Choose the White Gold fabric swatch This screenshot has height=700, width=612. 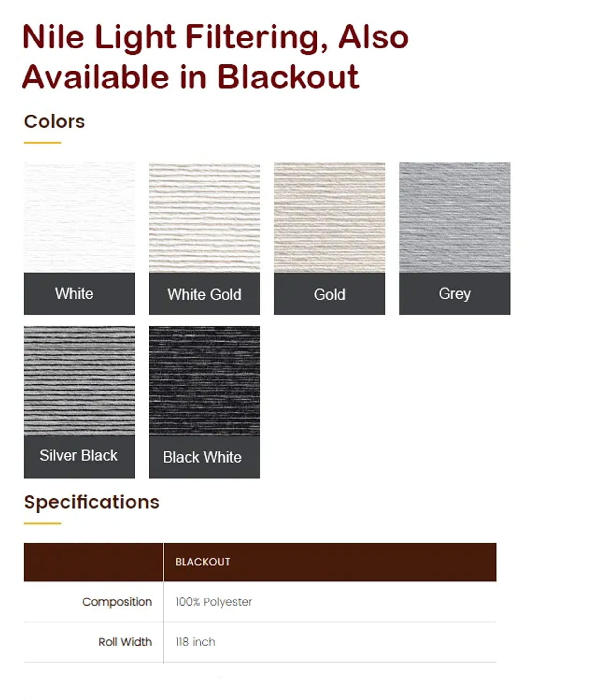click(x=204, y=217)
